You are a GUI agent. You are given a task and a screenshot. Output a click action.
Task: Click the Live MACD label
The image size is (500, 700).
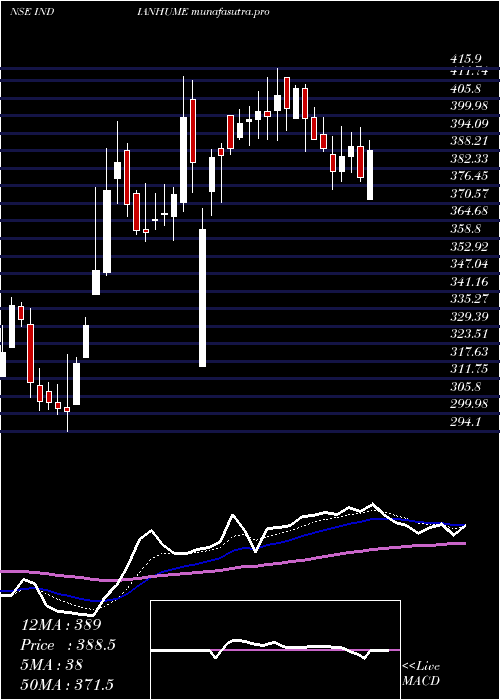point(421,674)
